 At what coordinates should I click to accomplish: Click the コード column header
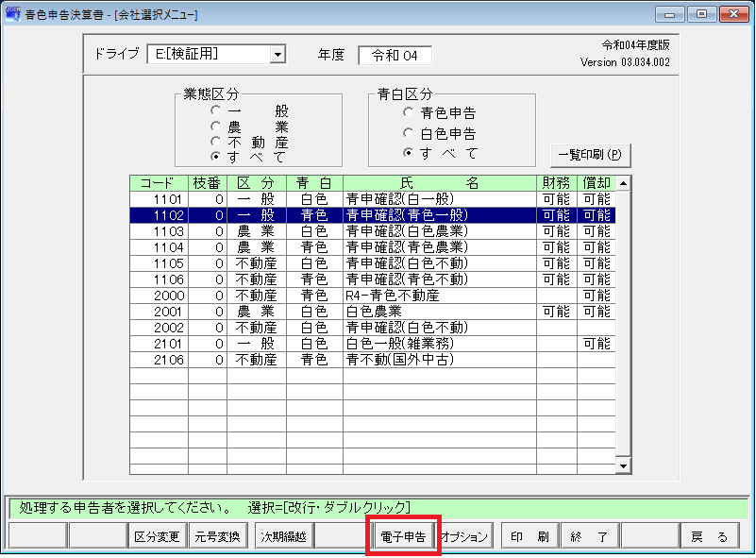point(159,183)
